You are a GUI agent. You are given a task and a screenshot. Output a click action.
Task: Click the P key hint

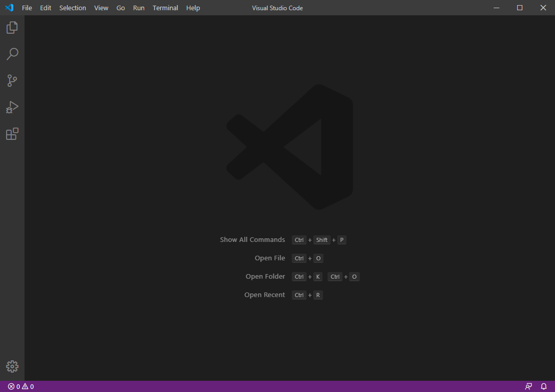click(x=341, y=240)
